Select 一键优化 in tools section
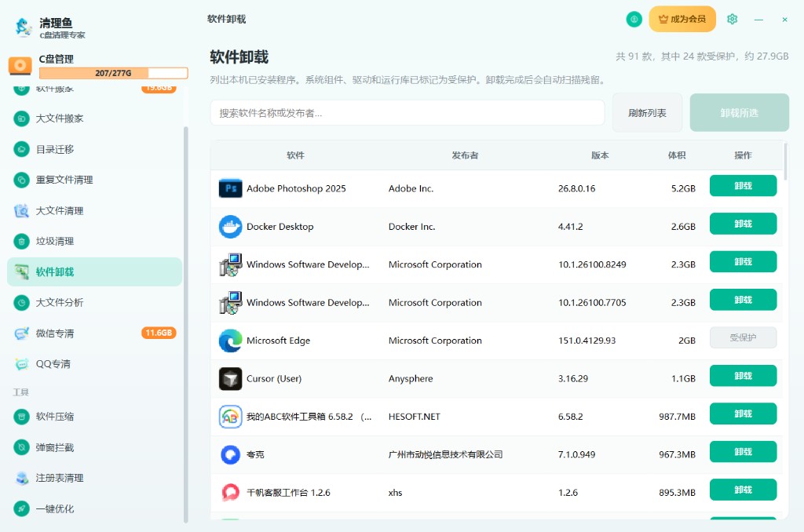 (95, 509)
